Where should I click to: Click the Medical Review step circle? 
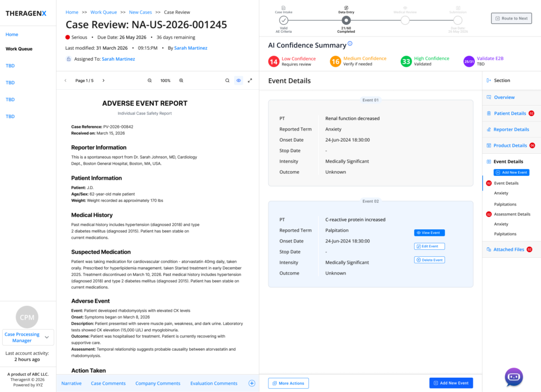click(405, 20)
